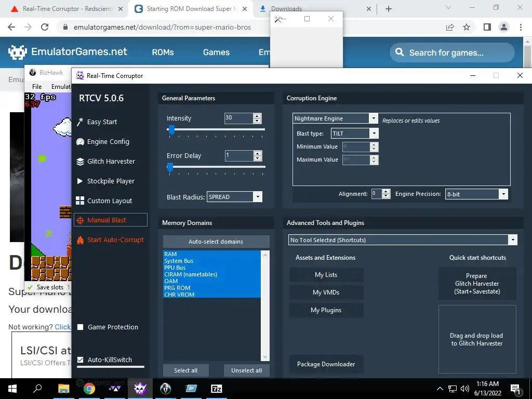
Task: Toggle Auto-KillSwitch checkbox
Action: point(81,360)
